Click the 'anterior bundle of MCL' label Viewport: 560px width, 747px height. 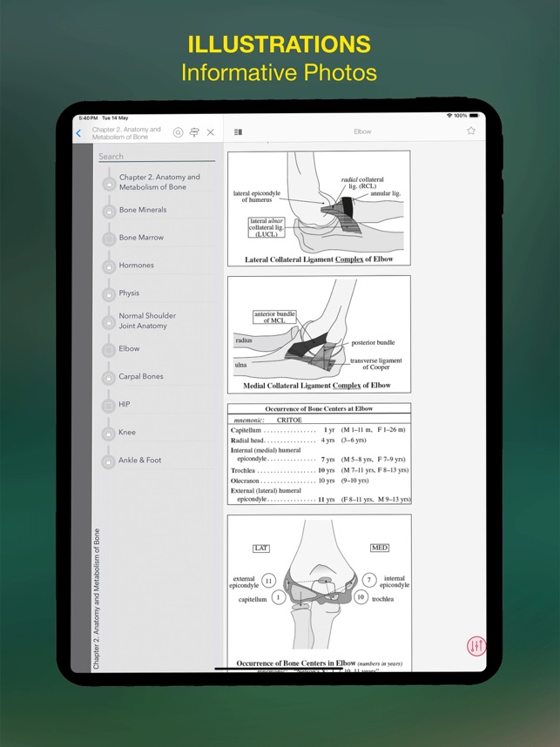point(274,317)
